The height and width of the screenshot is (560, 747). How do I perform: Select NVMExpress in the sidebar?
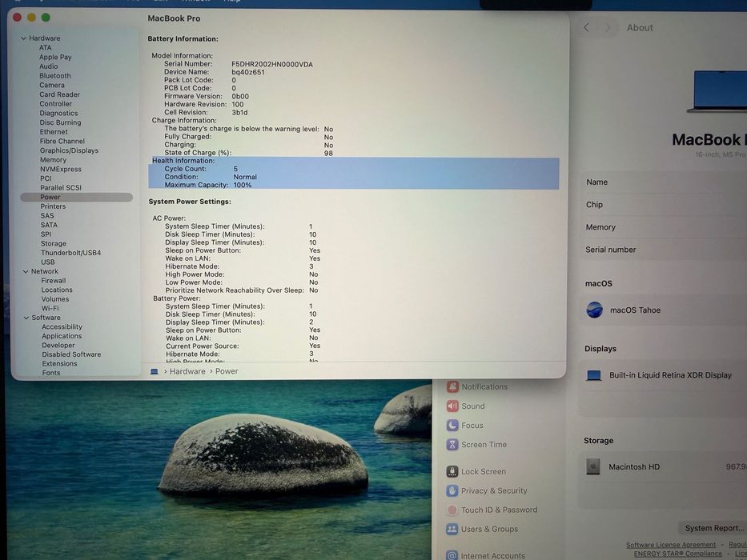click(61, 169)
